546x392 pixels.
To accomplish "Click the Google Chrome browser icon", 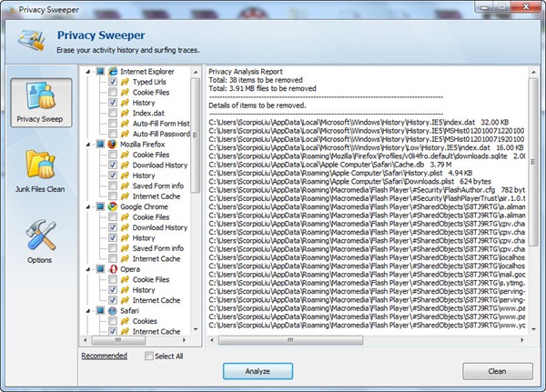I will (113, 206).
